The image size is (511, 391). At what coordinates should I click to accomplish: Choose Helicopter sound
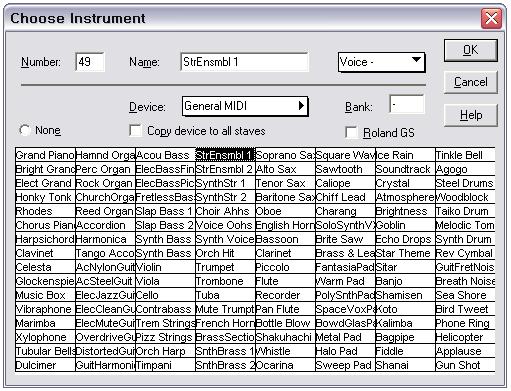tap(465, 337)
